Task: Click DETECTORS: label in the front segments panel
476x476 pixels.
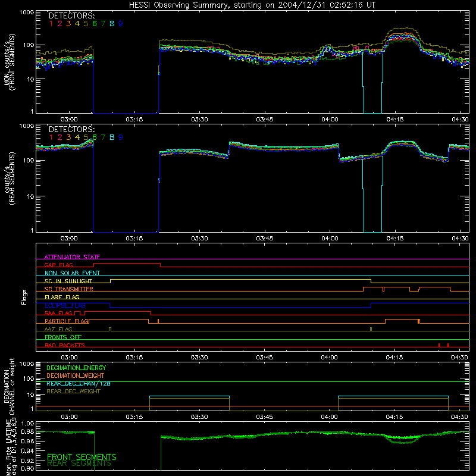Action: (71, 16)
